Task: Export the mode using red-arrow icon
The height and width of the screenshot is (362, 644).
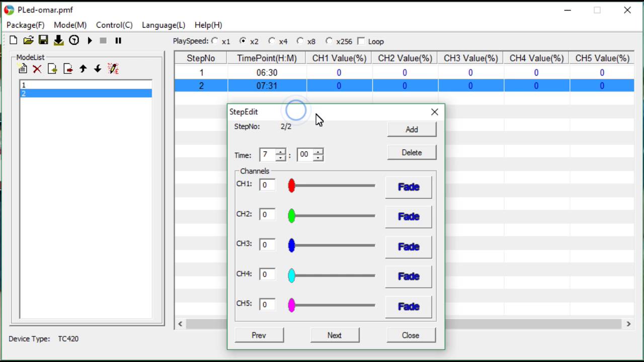Action: [x=68, y=69]
